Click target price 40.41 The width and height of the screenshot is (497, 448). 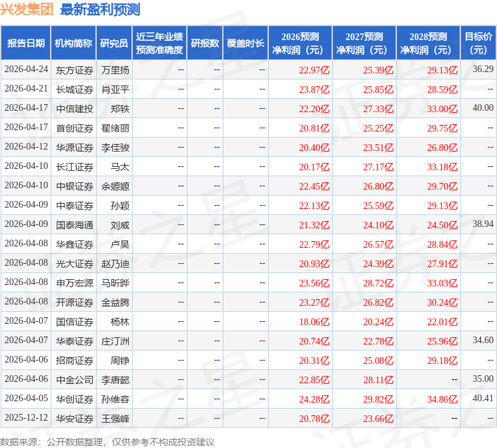[x=483, y=398]
